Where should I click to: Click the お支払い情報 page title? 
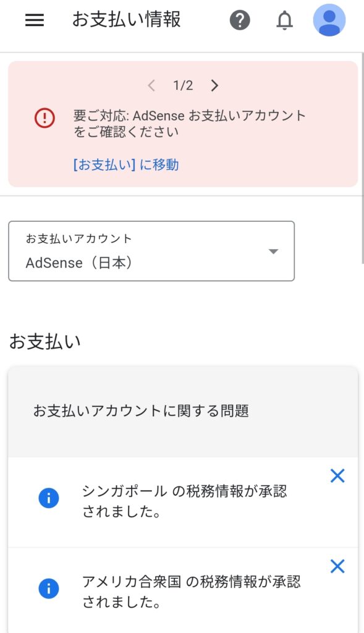[x=126, y=20]
